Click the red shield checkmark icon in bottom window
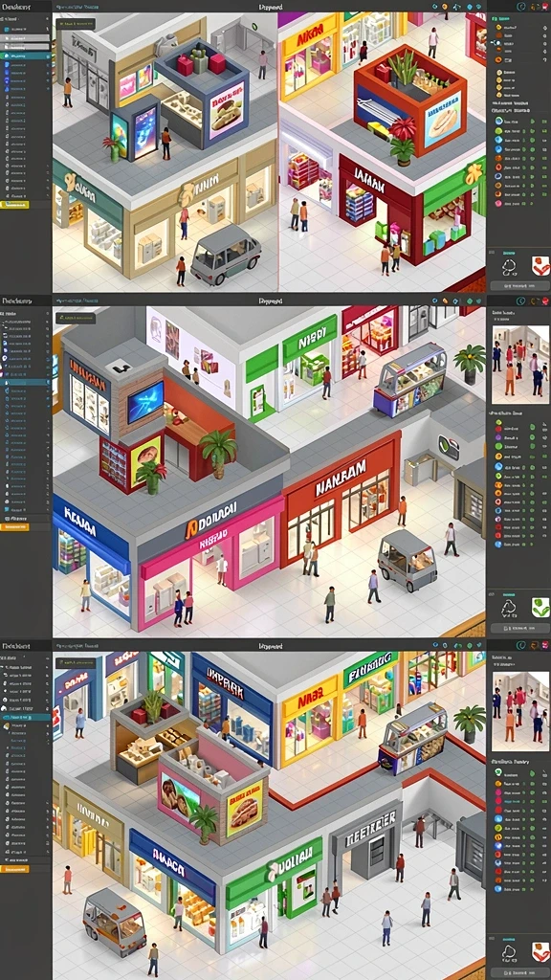 (540, 952)
